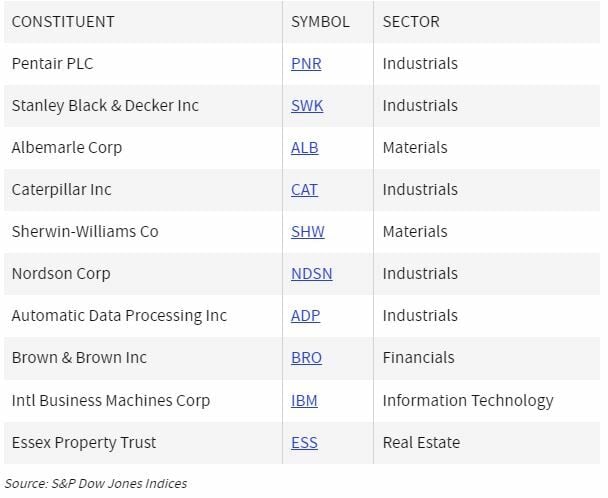Click the BRO ticker link
608x498 pixels.
point(306,358)
